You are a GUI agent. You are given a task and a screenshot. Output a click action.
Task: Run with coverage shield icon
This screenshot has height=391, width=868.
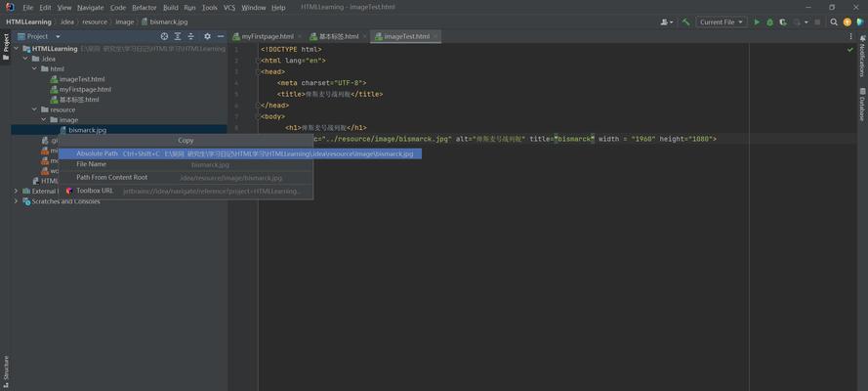coord(783,22)
